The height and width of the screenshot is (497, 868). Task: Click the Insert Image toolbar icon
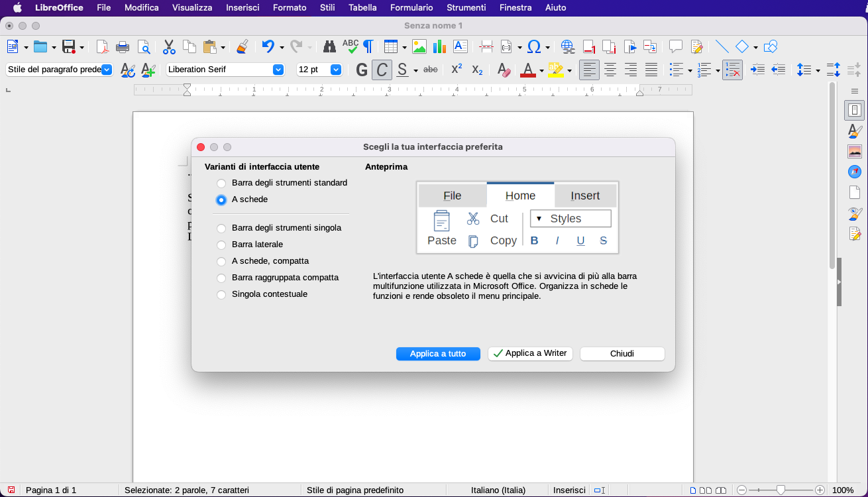419,47
